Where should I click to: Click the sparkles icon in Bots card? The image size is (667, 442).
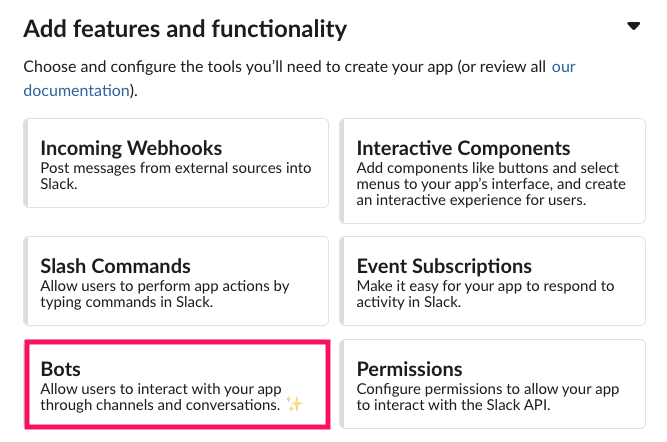(x=294, y=403)
